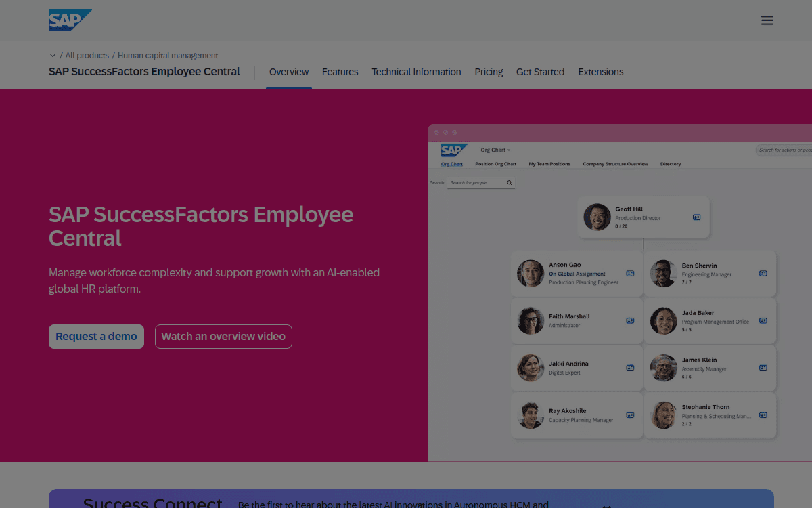This screenshot has width=812, height=508.
Task: Click the name Jakki Andrina
Action: pyautogui.click(x=568, y=364)
